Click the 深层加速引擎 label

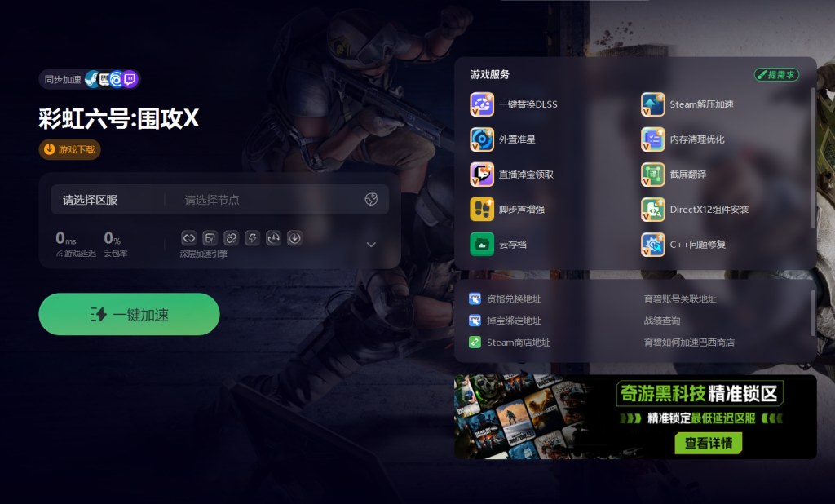tap(203, 254)
